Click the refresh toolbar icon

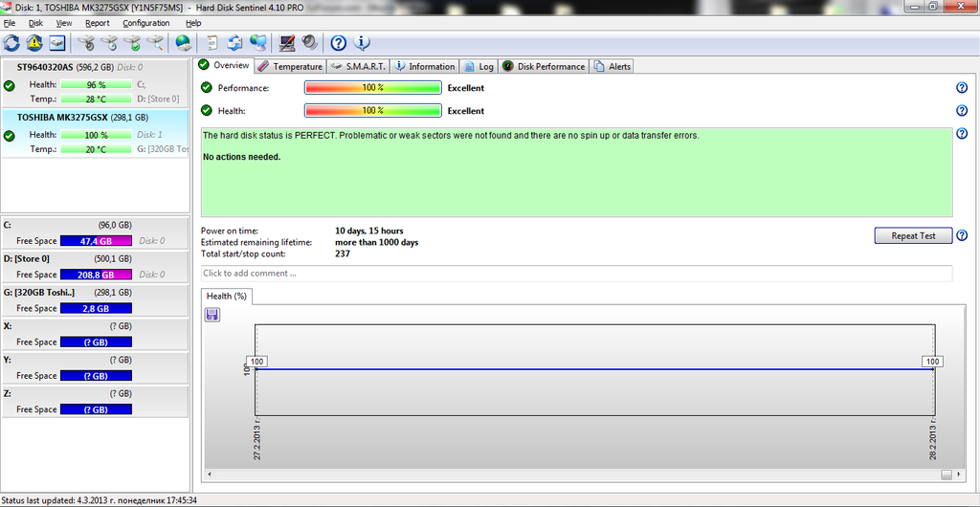point(11,43)
